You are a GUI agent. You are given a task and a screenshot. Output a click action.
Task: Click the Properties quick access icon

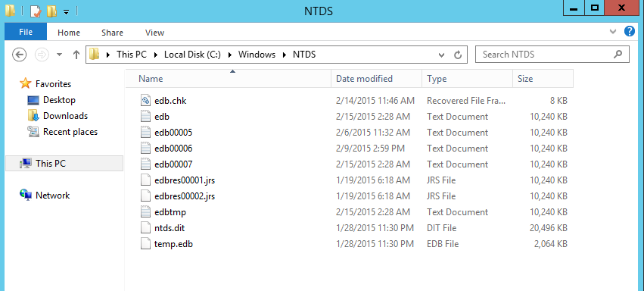coord(36,11)
